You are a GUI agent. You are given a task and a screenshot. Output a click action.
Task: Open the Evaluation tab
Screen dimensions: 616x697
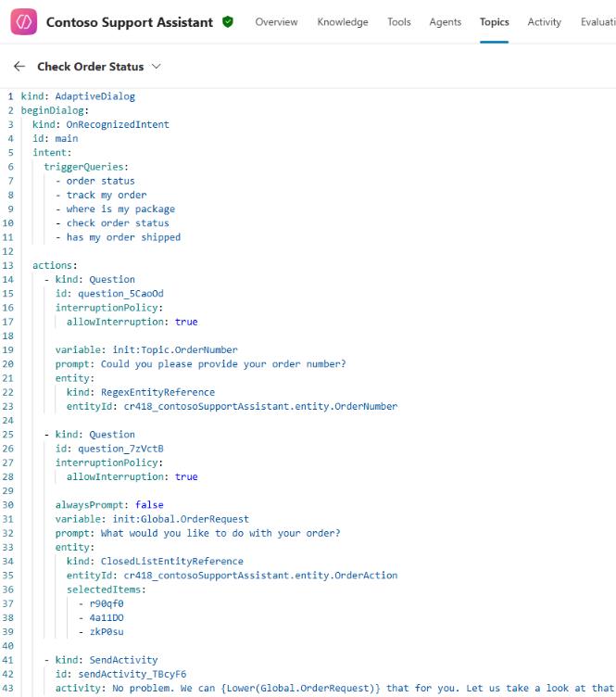[x=597, y=22]
